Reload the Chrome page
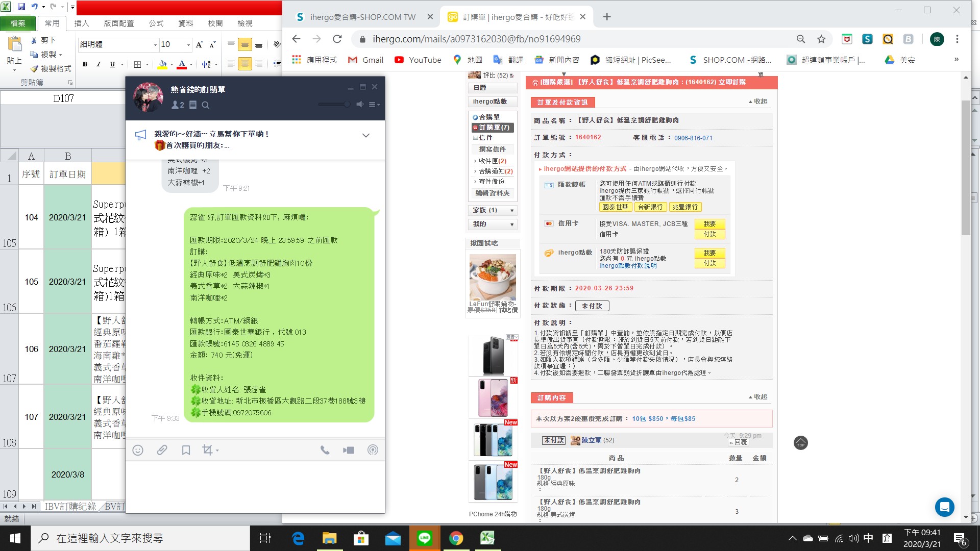Screen dimensions: 980x551 [337, 39]
